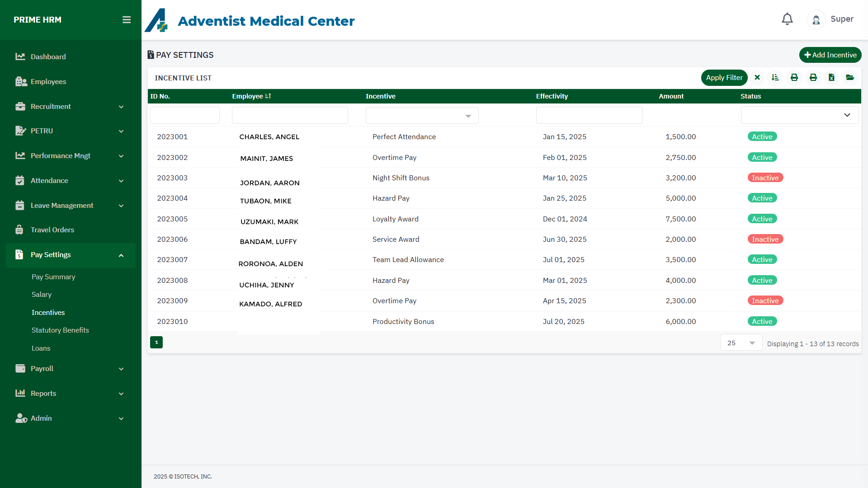Collapse the Pay Settings menu section
This screenshot has height=488, width=868.
click(121, 255)
